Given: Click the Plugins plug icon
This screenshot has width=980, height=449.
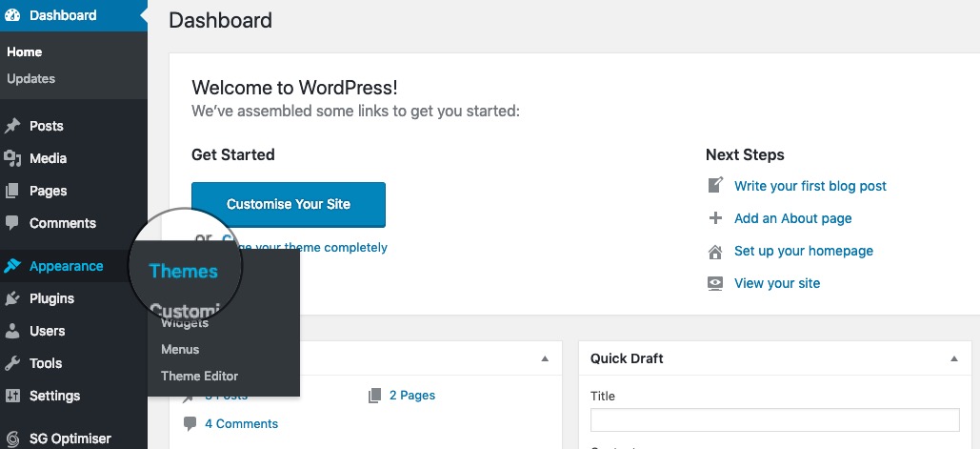Looking at the screenshot, I should (x=12, y=298).
